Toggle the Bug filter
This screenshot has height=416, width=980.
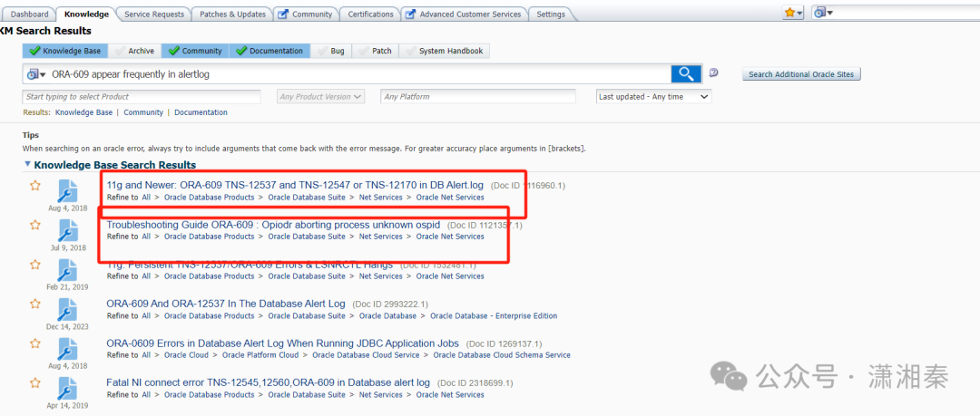point(331,51)
